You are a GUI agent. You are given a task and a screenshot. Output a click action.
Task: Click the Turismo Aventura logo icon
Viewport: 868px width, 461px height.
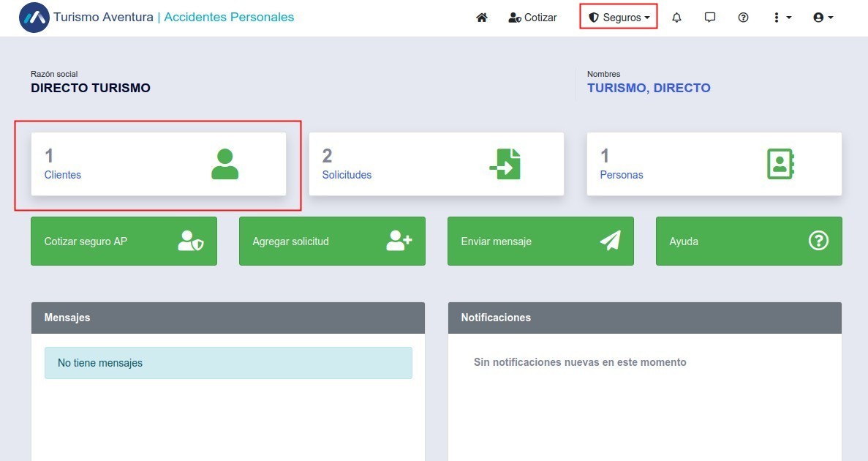tap(34, 18)
